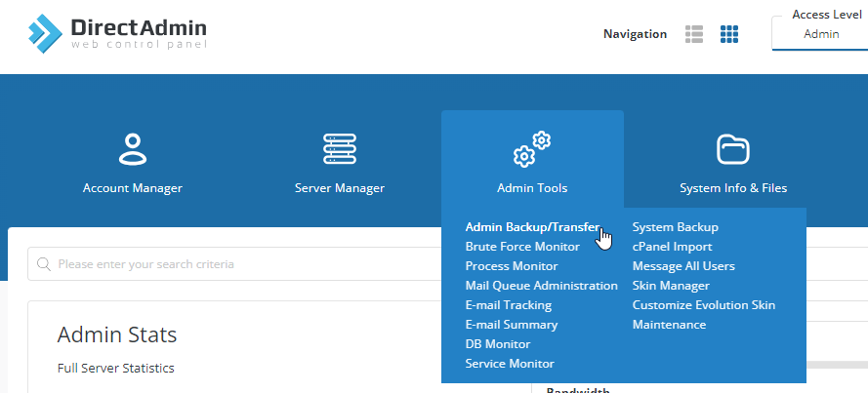
Task: Click the Account Manager label
Action: pyautogui.click(x=133, y=188)
